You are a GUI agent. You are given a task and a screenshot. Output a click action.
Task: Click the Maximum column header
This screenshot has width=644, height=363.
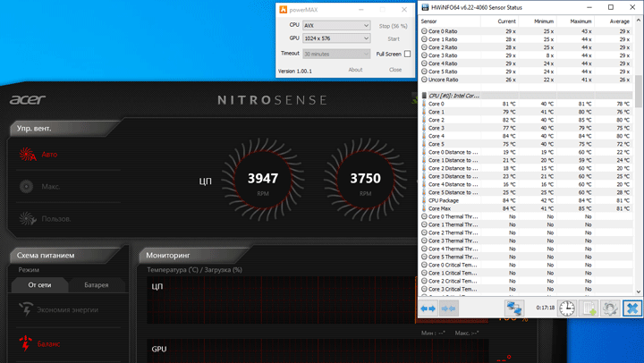coord(575,21)
